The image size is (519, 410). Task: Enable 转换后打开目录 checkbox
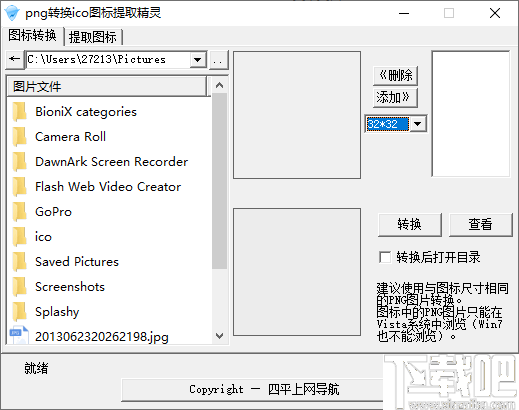(385, 257)
